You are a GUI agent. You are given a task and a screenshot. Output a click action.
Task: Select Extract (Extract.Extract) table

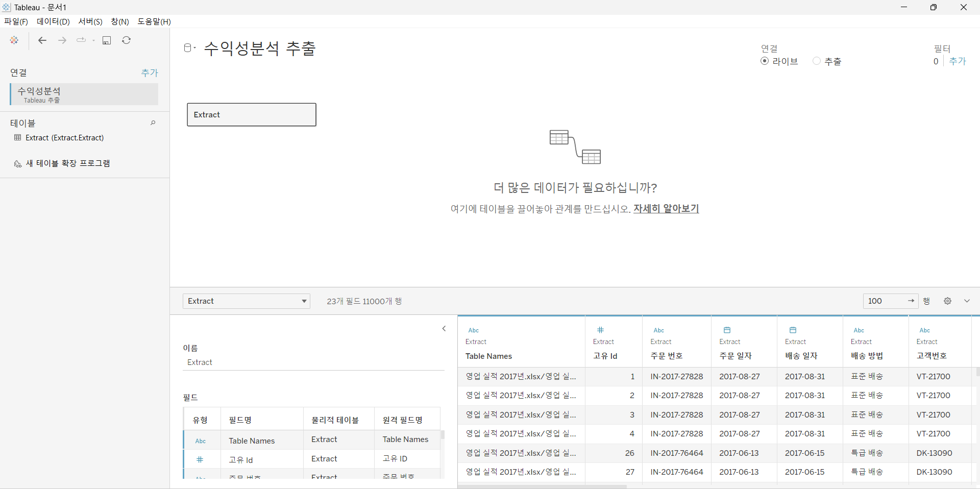tap(64, 138)
